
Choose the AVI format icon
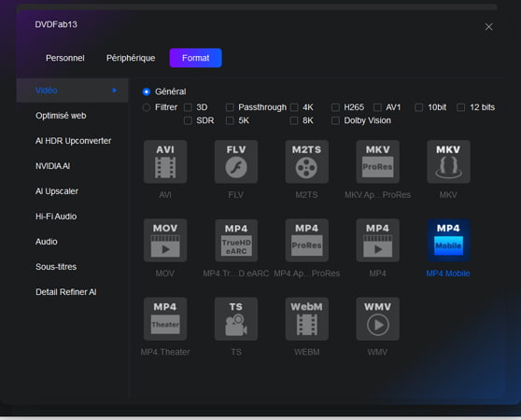(x=165, y=161)
